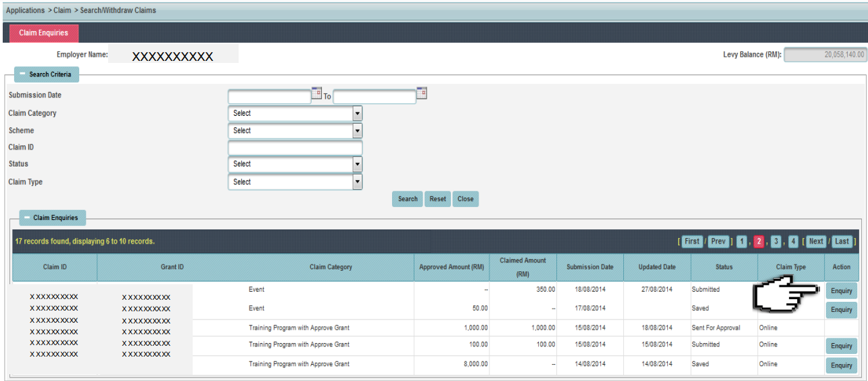Viewport: 868px width, 381px height.
Task: Click the Search button
Action: [x=408, y=199]
